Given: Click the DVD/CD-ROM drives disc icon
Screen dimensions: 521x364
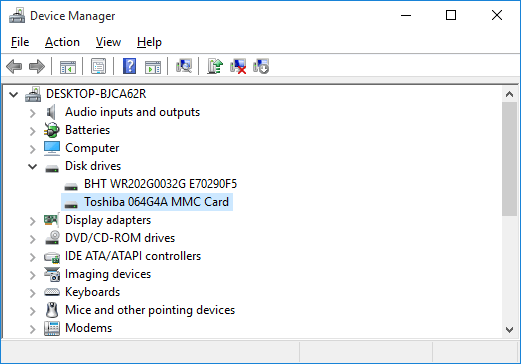Looking at the screenshot, I should click(52, 238).
